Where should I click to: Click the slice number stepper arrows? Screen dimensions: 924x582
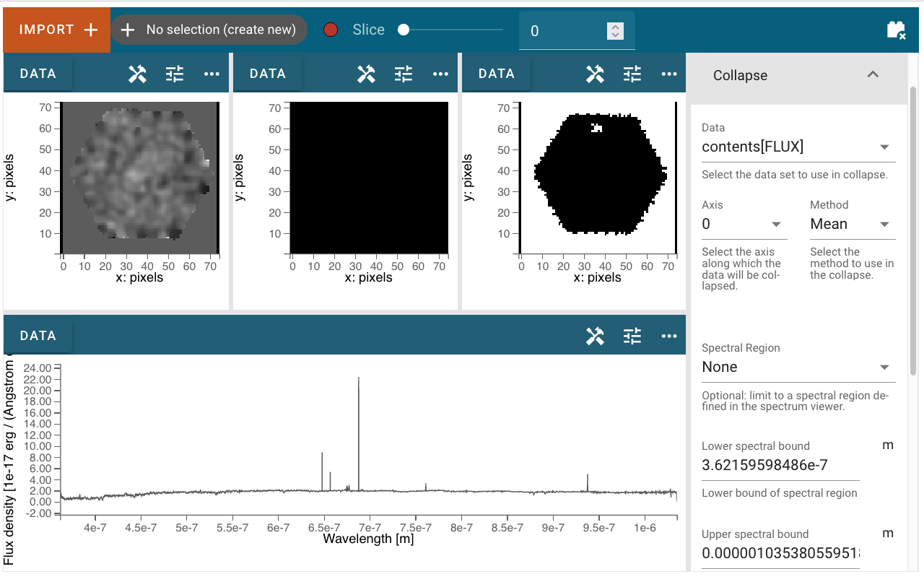tap(615, 30)
